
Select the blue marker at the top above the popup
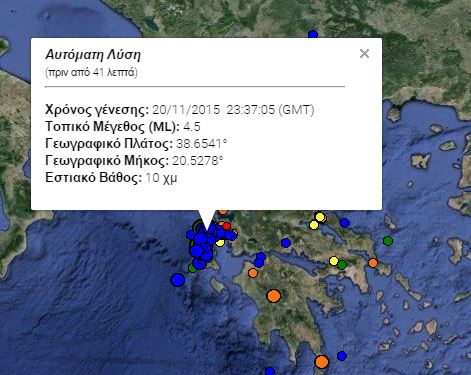pyautogui.click(x=313, y=35)
